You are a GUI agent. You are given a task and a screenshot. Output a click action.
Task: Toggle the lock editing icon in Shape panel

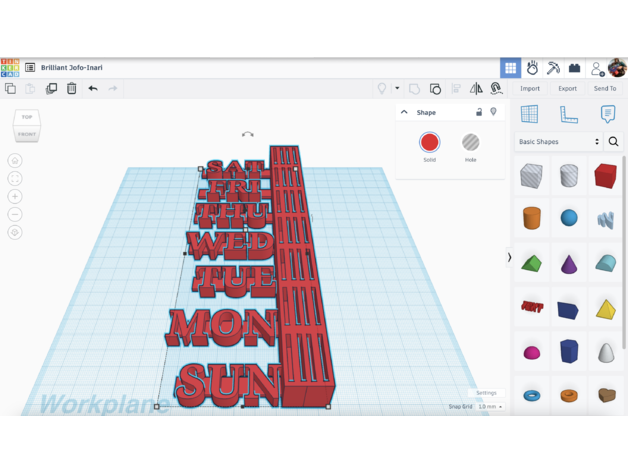point(479,112)
